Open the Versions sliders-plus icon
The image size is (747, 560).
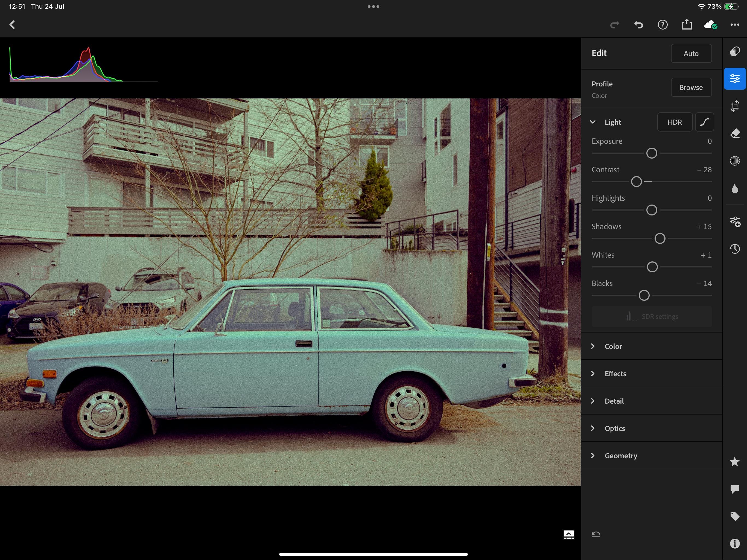click(735, 221)
